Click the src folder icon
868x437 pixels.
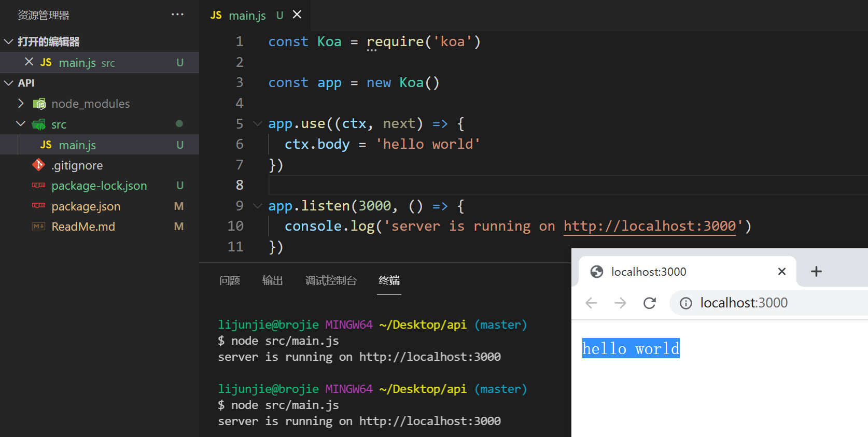click(x=39, y=124)
